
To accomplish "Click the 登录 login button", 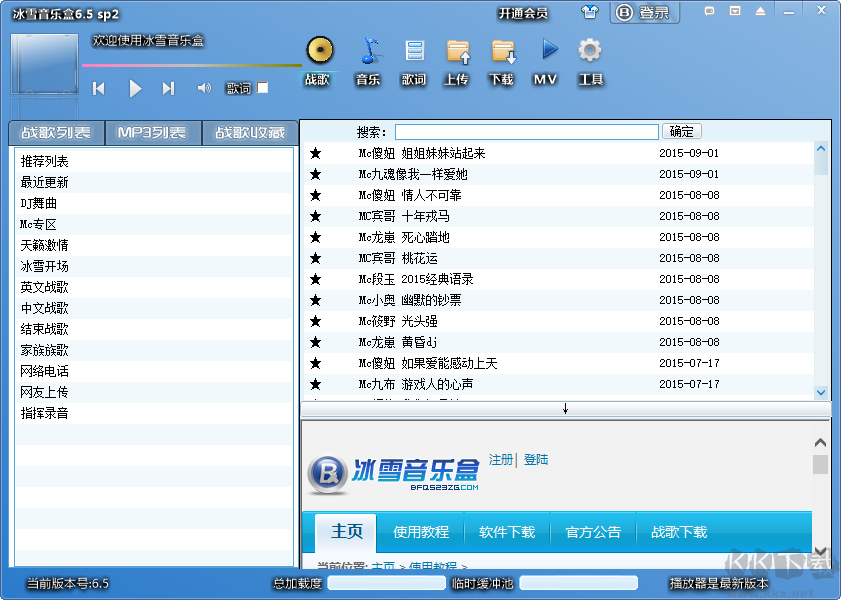I will [645, 13].
